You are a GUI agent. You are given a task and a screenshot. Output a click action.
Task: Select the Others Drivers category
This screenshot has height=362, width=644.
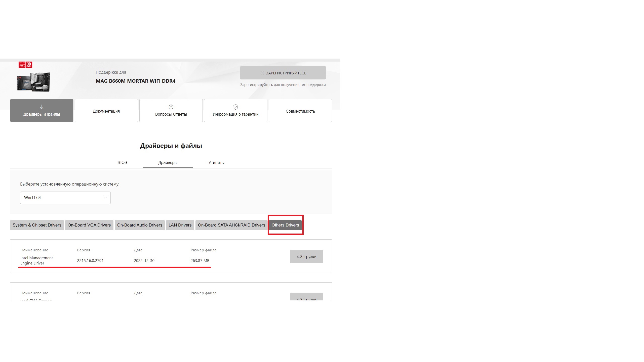(285, 225)
